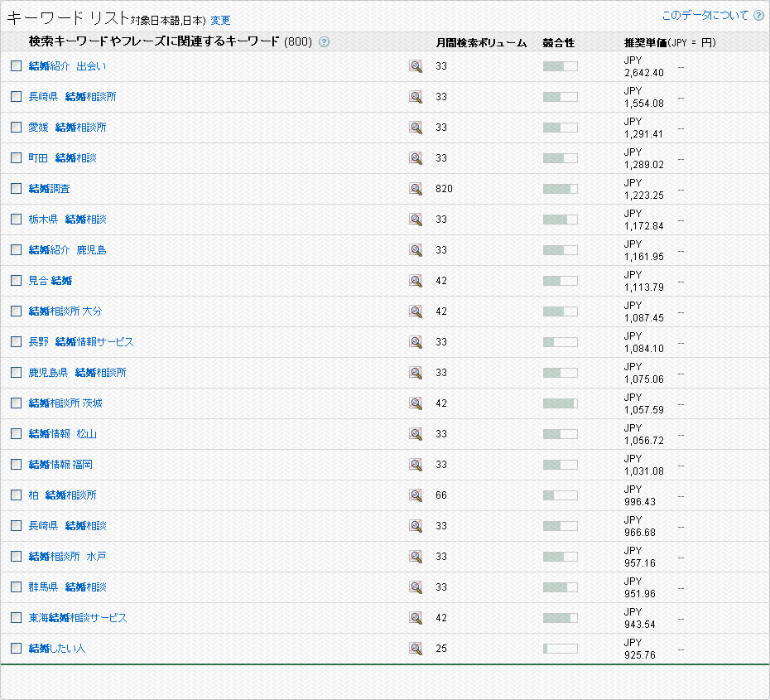Click the magnifier icon for 結婚調査
770x700 pixels.
tap(416, 189)
